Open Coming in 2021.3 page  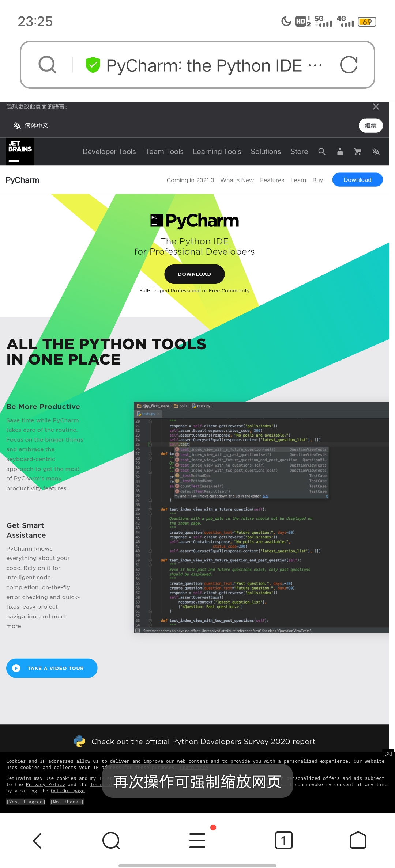(x=190, y=180)
